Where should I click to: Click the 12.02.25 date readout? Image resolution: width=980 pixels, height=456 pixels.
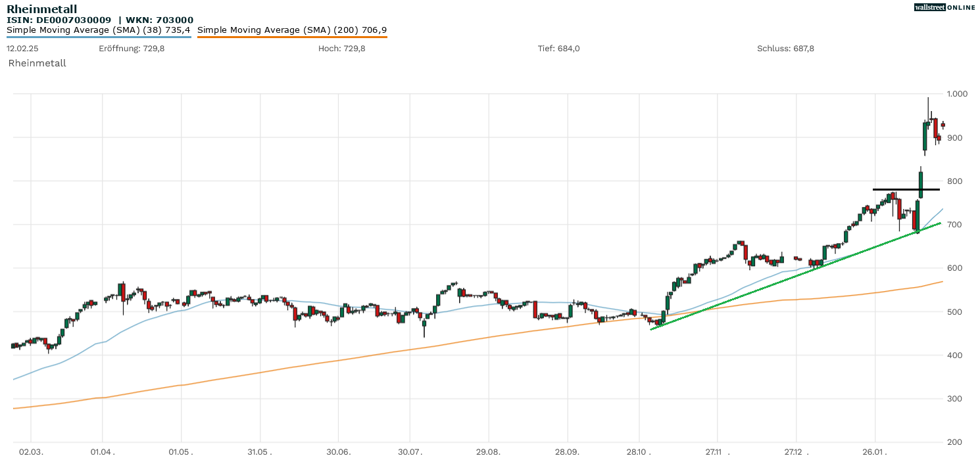coord(21,48)
